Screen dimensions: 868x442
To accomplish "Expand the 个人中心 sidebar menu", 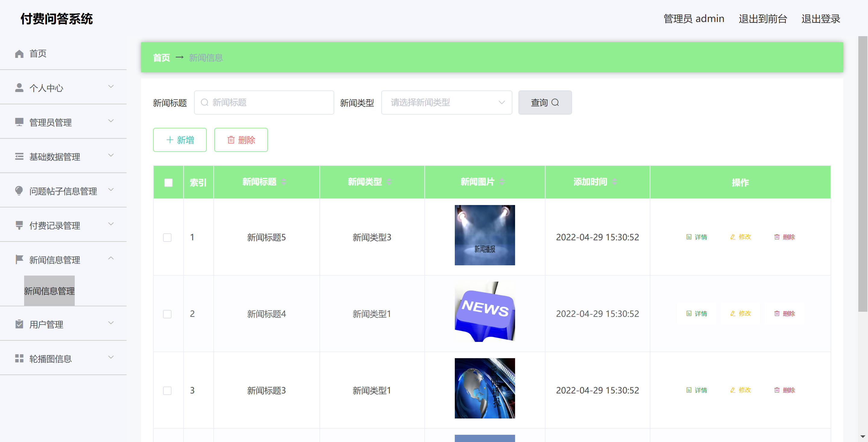I will coord(63,88).
